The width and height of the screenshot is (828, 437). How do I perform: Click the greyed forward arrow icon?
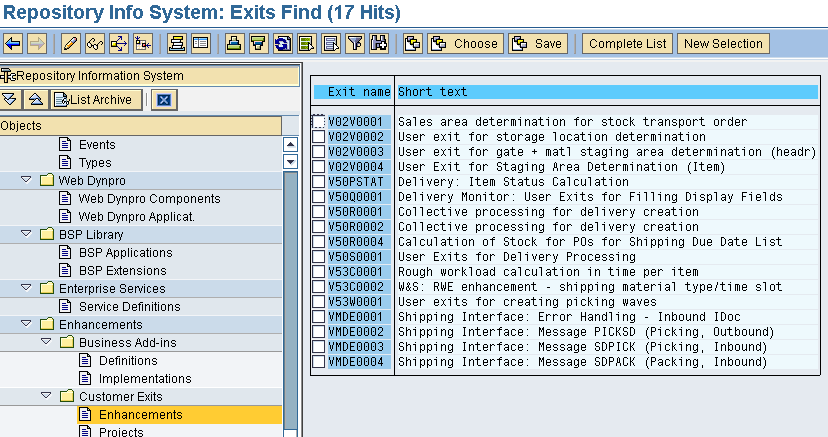tap(36, 44)
